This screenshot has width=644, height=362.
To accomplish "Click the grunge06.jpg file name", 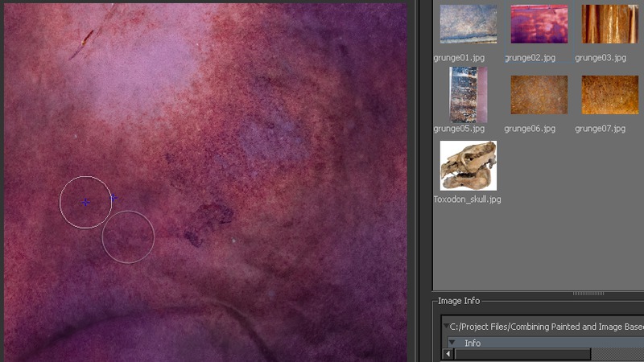I will click(530, 129).
